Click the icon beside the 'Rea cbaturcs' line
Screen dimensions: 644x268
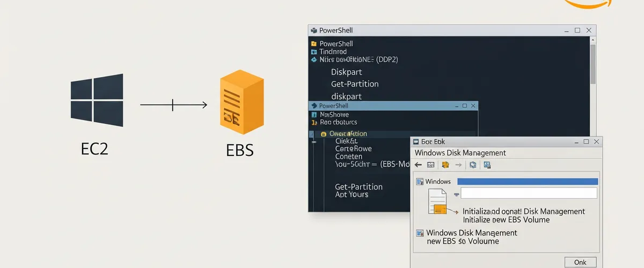(x=314, y=122)
